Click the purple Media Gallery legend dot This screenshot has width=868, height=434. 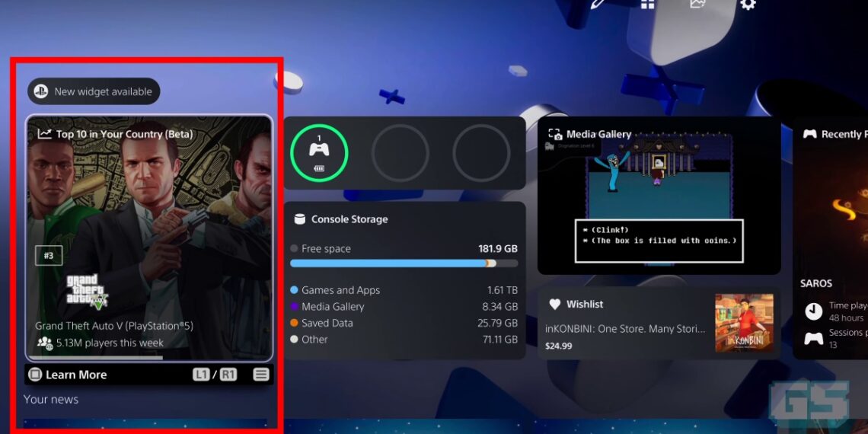click(x=294, y=307)
